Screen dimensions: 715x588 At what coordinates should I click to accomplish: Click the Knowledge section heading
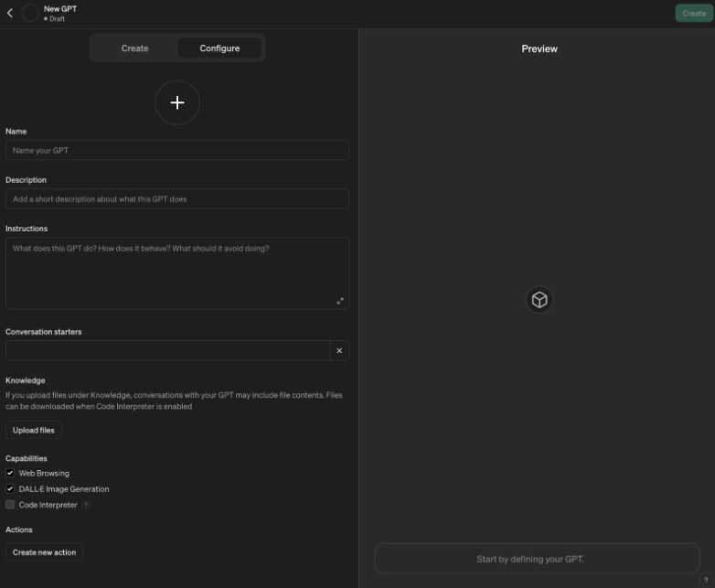[25, 380]
